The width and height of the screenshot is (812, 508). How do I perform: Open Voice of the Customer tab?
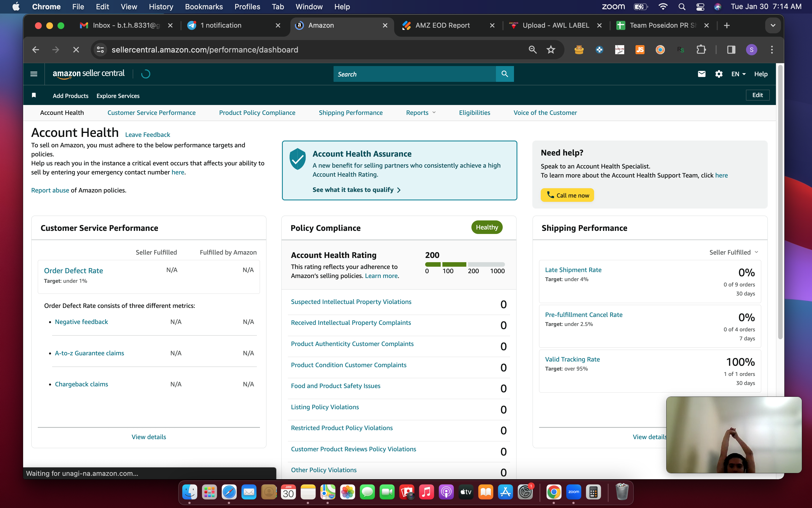point(545,113)
